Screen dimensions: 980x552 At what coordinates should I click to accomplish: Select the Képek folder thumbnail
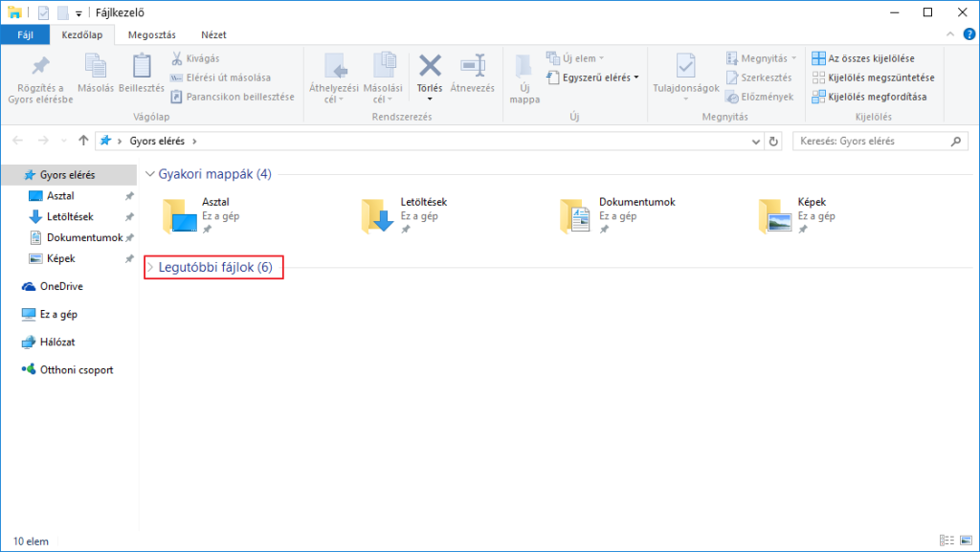(x=775, y=216)
